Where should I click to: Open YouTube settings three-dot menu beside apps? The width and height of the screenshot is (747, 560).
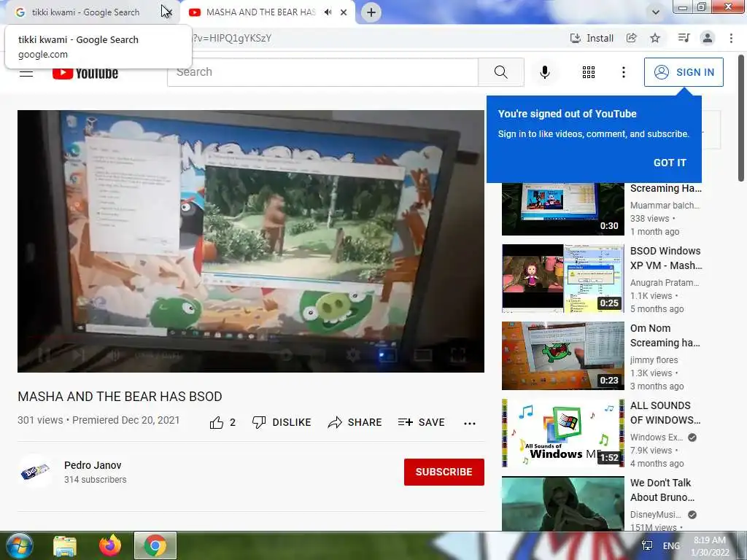coord(623,72)
